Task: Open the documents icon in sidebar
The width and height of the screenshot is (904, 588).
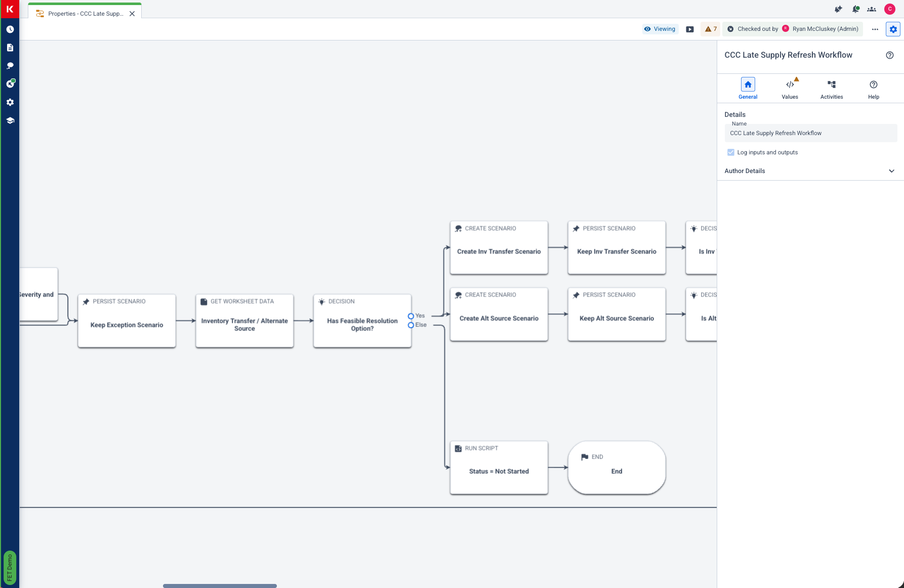Action: (x=10, y=48)
